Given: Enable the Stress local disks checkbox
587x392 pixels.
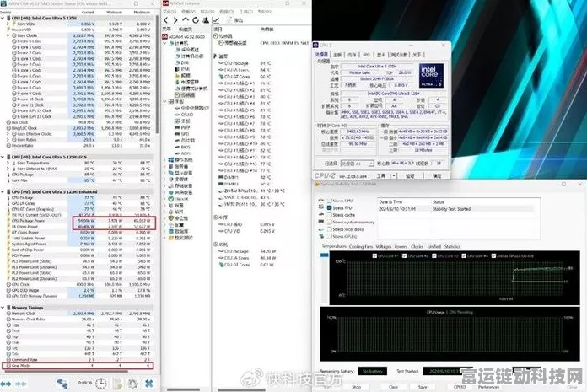Looking at the screenshot, I should point(330,229).
